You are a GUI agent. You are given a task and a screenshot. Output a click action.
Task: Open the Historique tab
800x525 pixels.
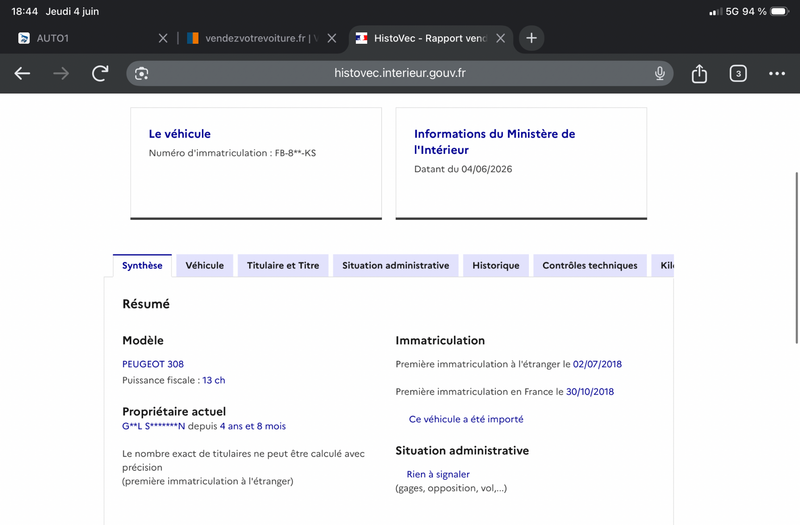coord(495,265)
